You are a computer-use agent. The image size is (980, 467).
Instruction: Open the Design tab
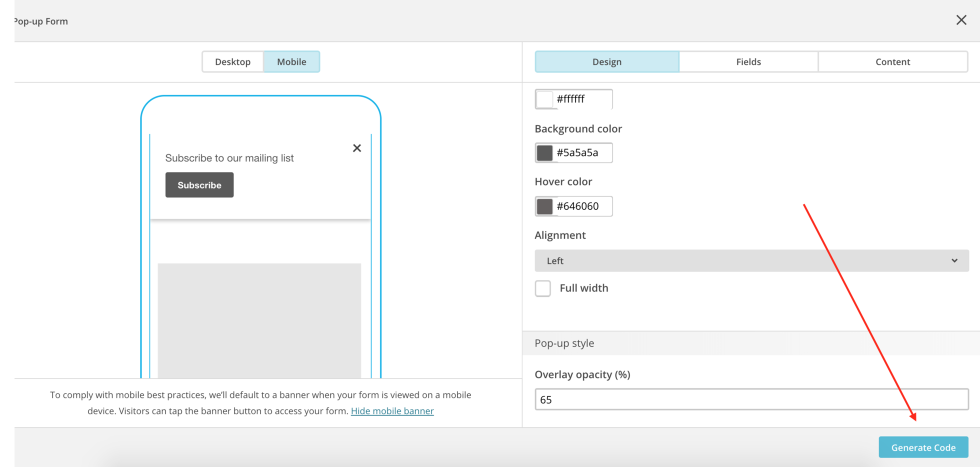pyautogui.click(x=607, y=62)
